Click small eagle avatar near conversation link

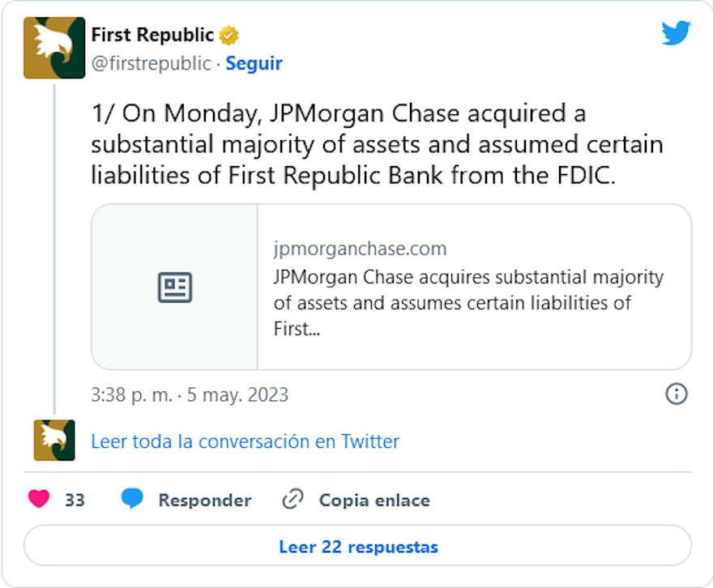54,441
